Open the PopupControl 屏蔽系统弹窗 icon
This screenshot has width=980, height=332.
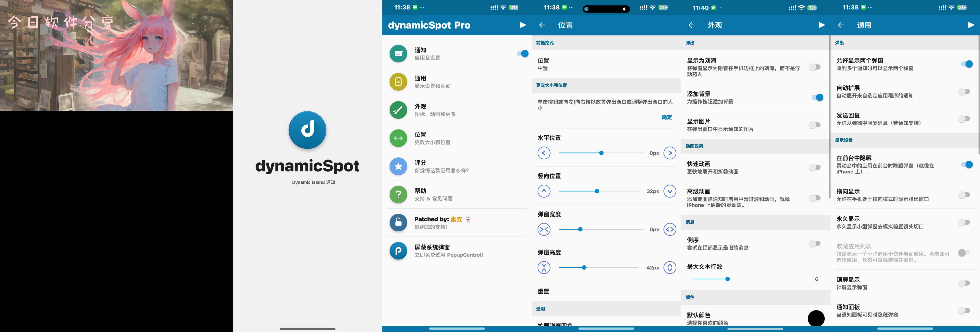(x=398, y=251)
